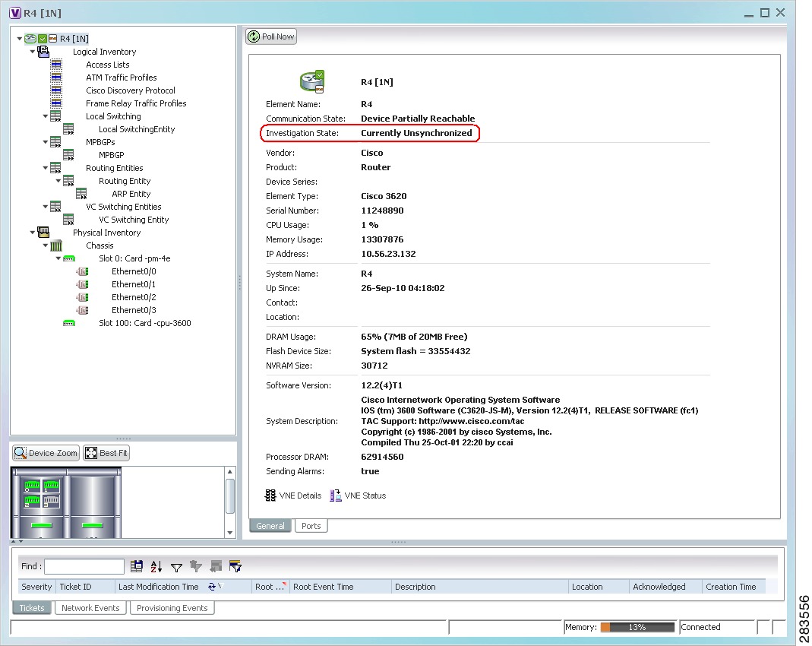Click the Severity column header
Screen dimensions: 812x646
point(36,587)
